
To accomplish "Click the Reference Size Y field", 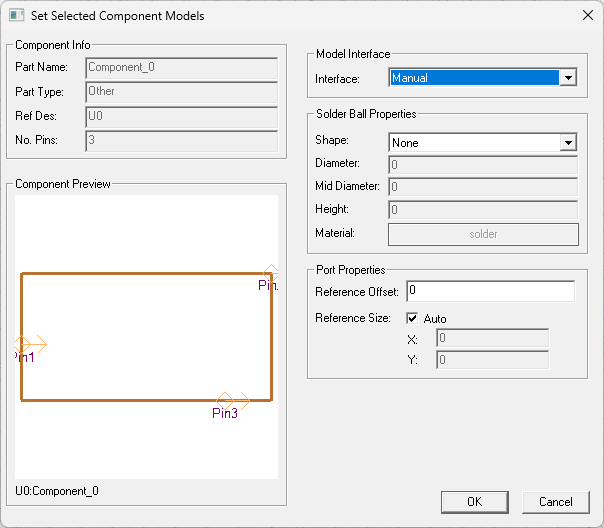I will coord(492,360).
